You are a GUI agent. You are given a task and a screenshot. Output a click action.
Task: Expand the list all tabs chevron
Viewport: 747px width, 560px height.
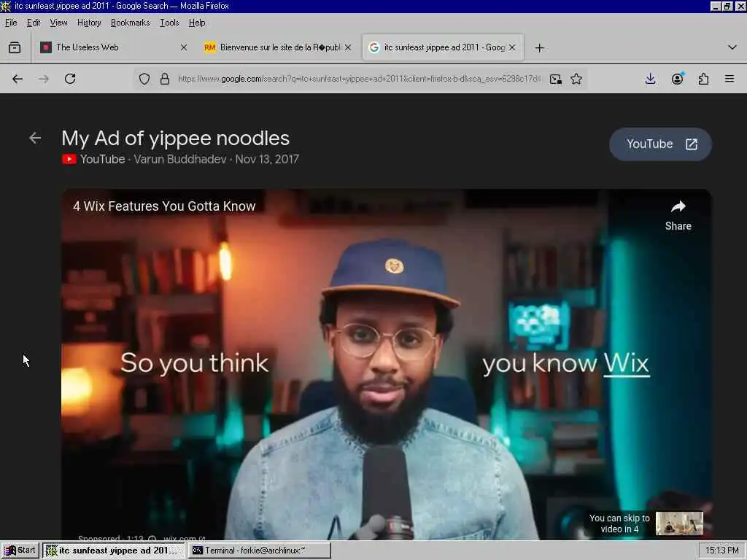[732, 47]
